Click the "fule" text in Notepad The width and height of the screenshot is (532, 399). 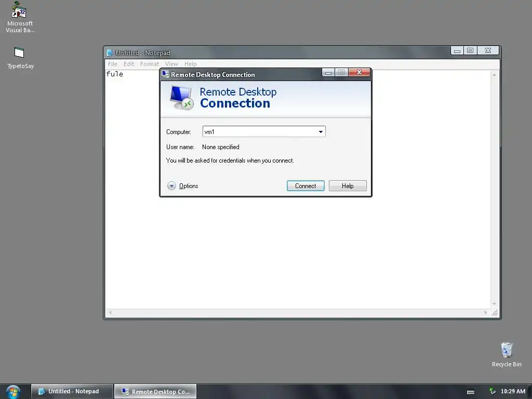pos(115,74)
